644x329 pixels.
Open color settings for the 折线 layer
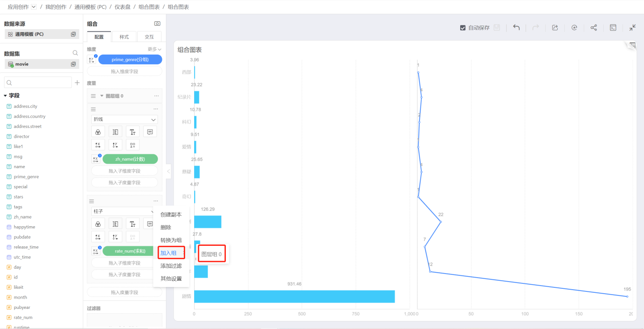pos(98,132)
